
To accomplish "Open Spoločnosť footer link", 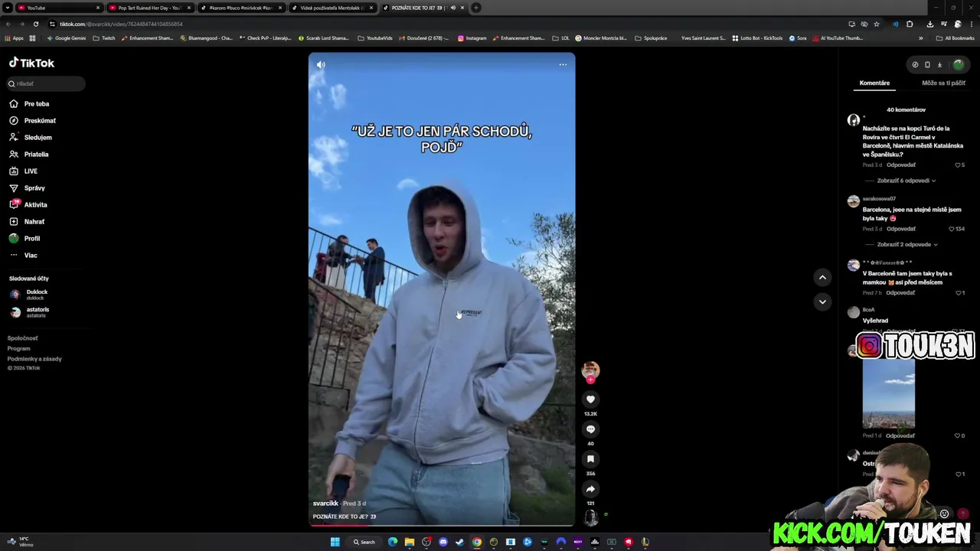I will (x=22, y=338).
